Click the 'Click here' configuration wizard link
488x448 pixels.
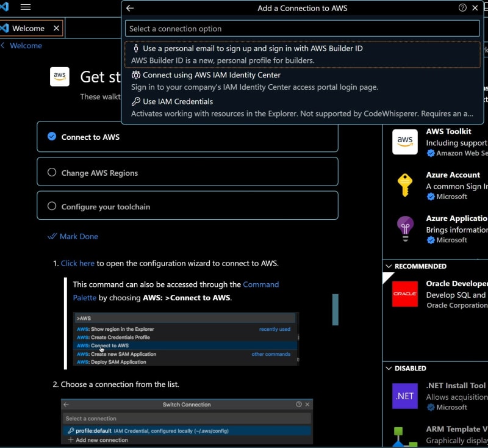77,264
